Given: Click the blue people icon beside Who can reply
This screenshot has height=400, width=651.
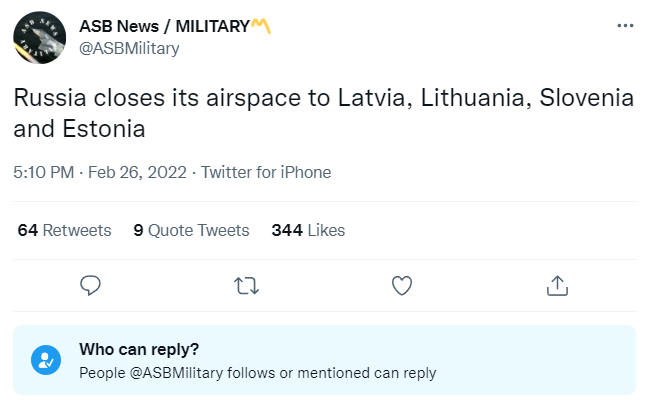Looking at the screenshot, I should click(x=46, y=359).
